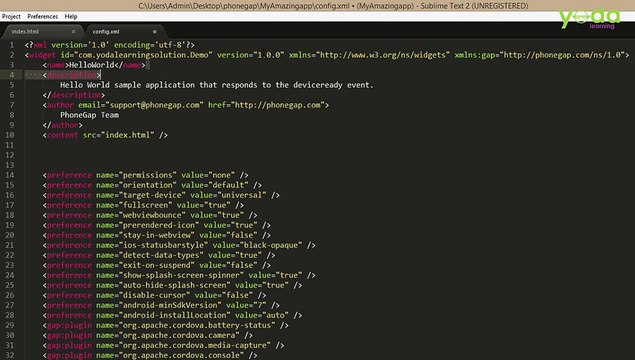Click the permissions preference line

pyautogui.click(x=145, y=175)
